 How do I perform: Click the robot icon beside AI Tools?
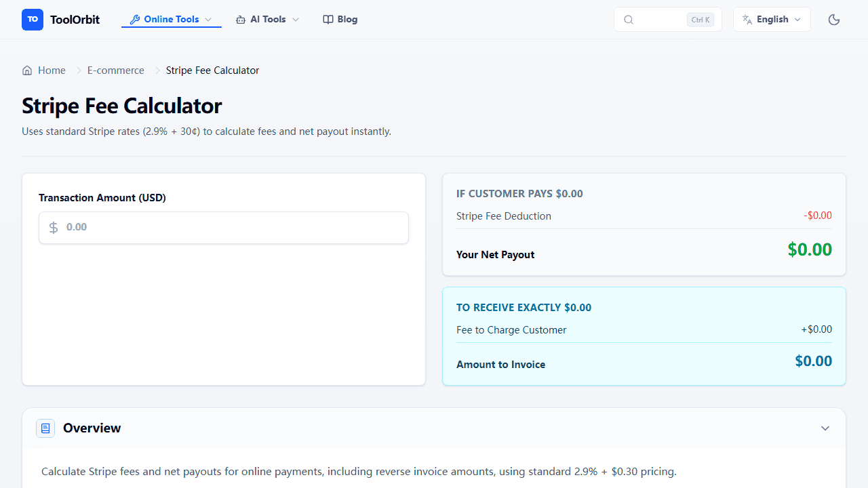coord(241,20)
